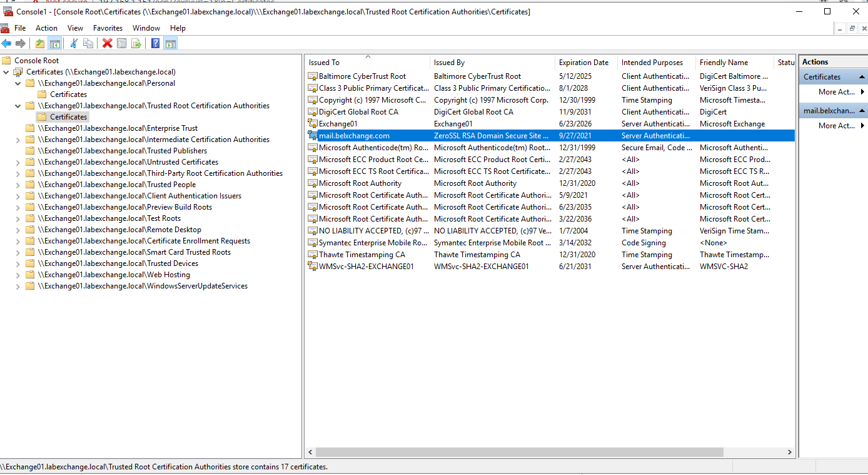Open the Favorites menu
The height and width of the screenshot is (475, 868).
pyautogui.click(x=108, y=28)
